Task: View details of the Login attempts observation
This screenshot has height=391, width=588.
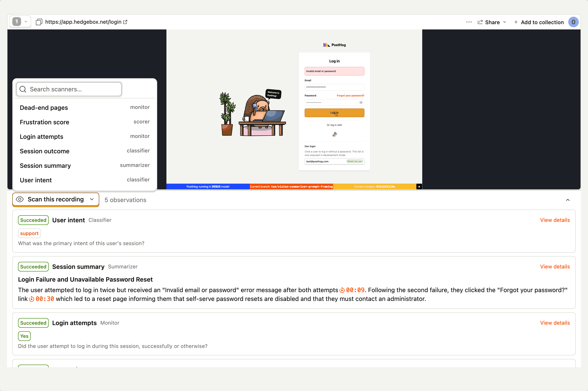Action: tap(555, 323)
